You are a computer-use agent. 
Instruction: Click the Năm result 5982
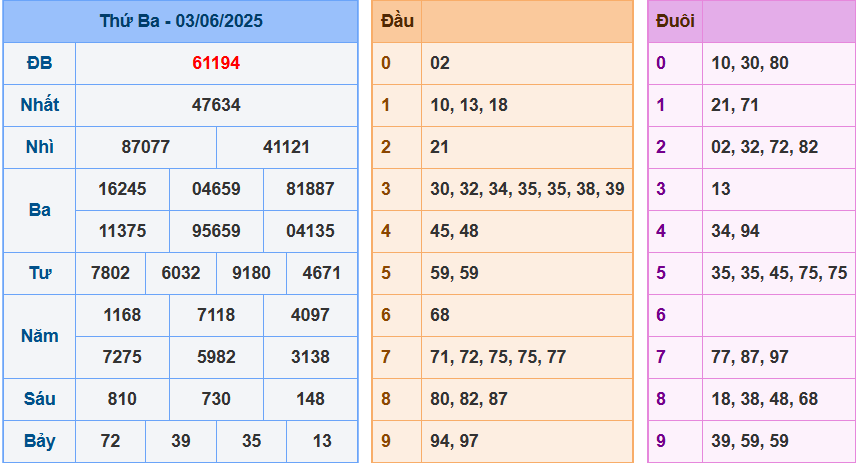216,357
